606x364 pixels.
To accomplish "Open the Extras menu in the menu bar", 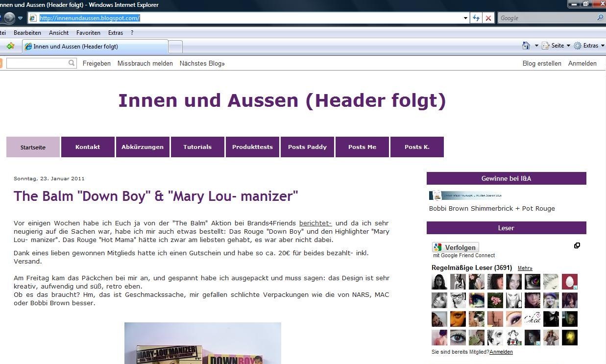I will pos(116,33).
